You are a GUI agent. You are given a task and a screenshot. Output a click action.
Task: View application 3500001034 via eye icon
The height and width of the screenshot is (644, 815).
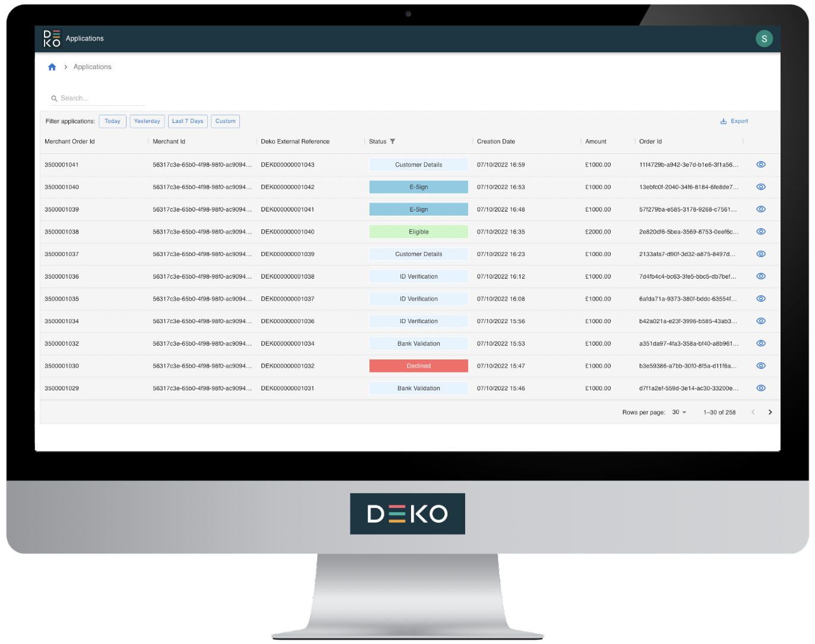(x=761, y=321)
